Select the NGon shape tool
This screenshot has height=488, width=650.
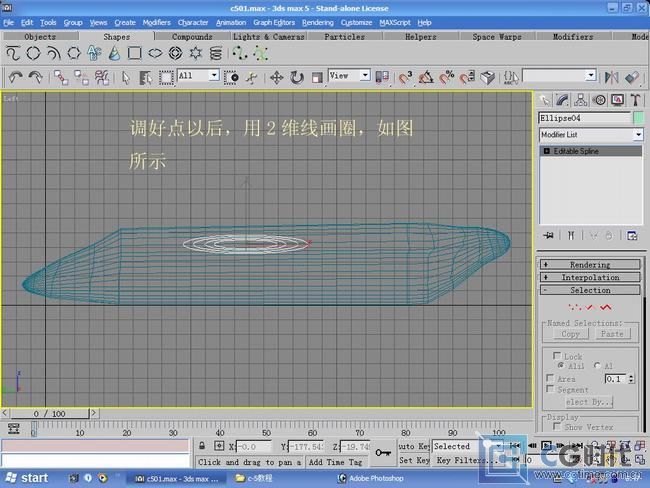click(x=74, y=53)
